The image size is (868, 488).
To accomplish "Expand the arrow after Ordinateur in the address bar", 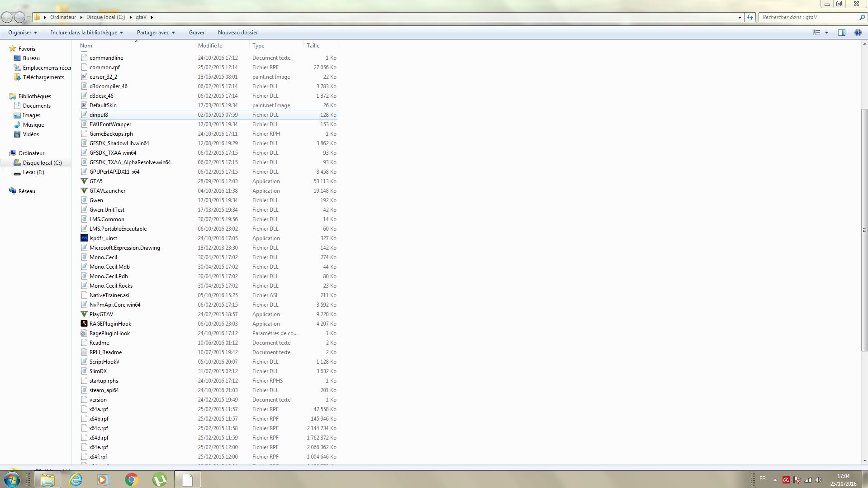I will point(81,17).
